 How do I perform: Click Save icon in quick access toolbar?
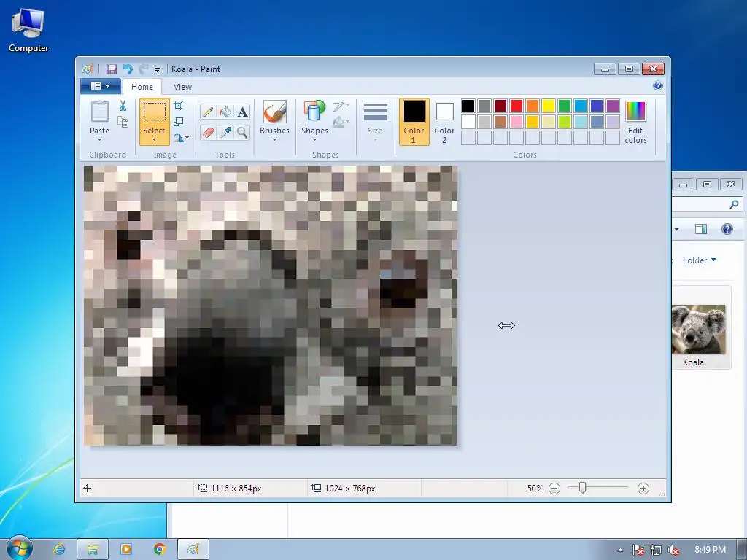tap(111, 69)
